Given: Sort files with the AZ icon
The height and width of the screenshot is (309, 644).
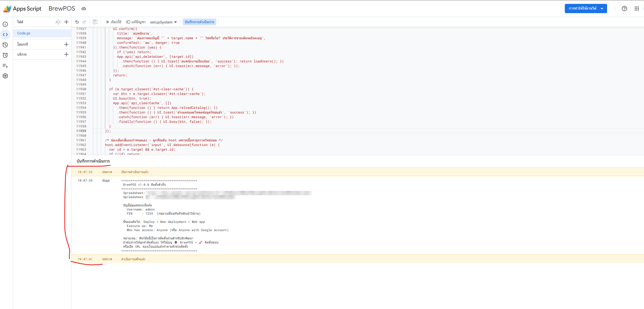Looking at the screenshot, I should coord(58,22).
